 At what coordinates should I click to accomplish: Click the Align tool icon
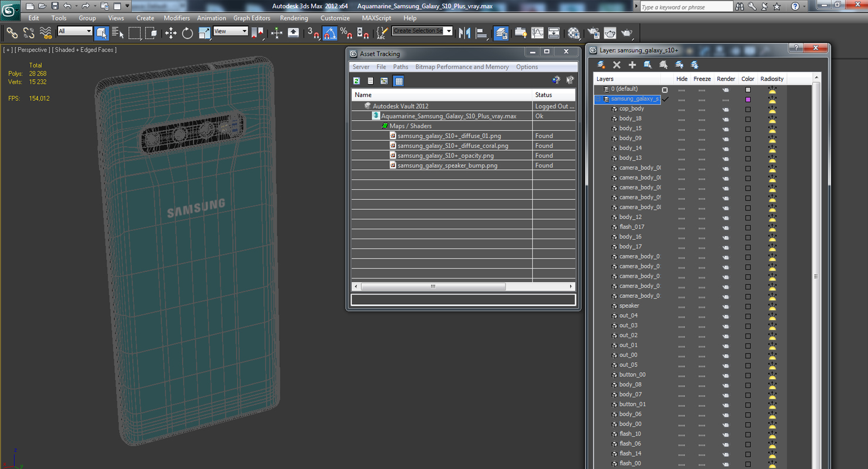(482, 33)
